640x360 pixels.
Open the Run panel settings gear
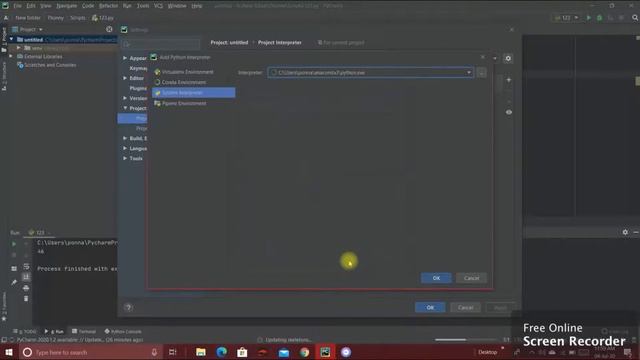625,232
